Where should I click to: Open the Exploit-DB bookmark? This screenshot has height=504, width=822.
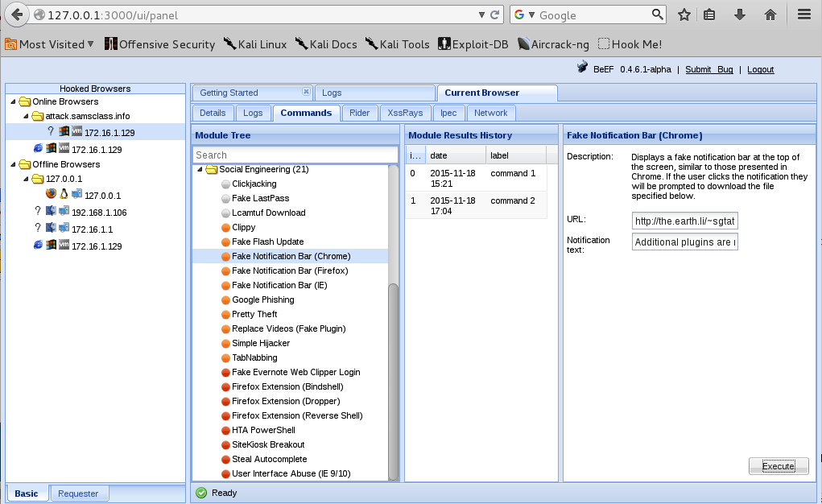(x=473, y=44)
